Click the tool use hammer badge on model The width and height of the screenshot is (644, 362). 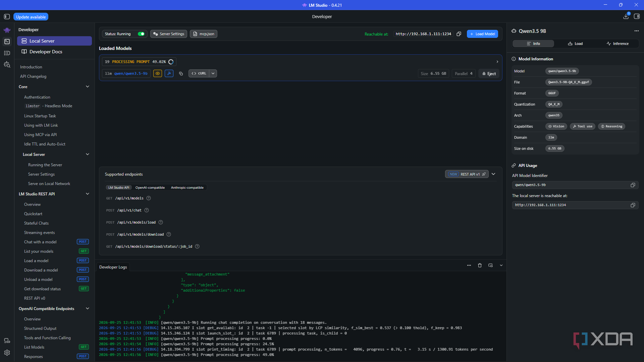coord(169,73)
